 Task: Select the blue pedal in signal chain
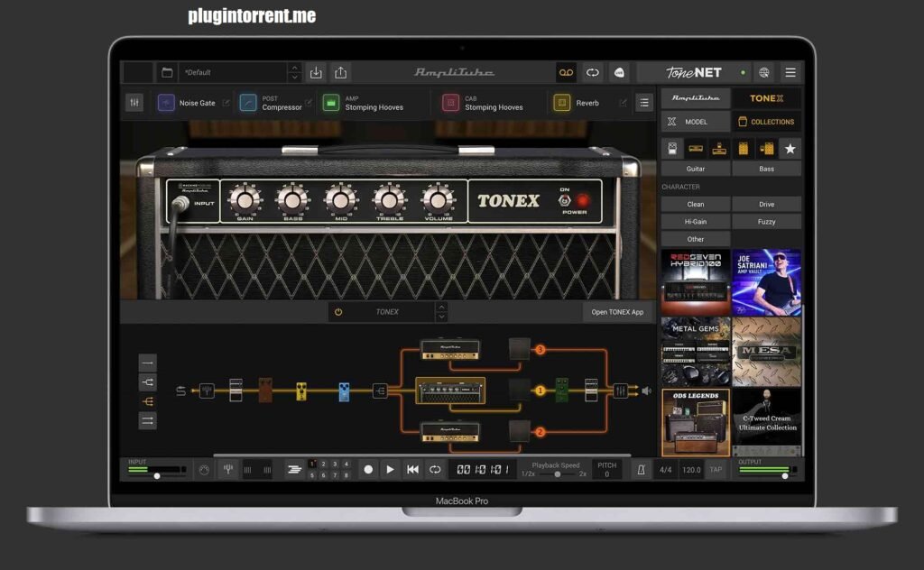click(x=344, y=391)
